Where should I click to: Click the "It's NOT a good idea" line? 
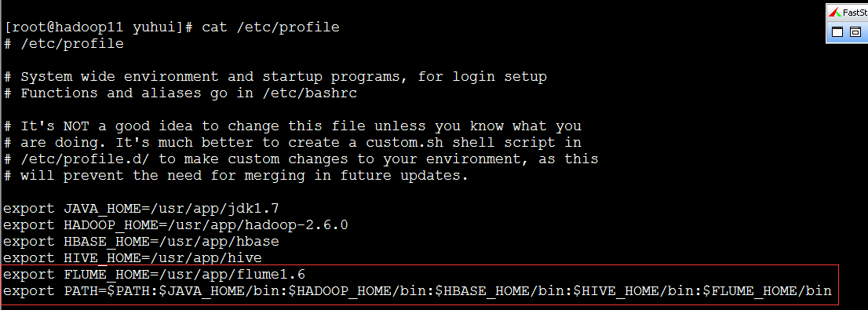pyautogui.click(x=292, y=126)
